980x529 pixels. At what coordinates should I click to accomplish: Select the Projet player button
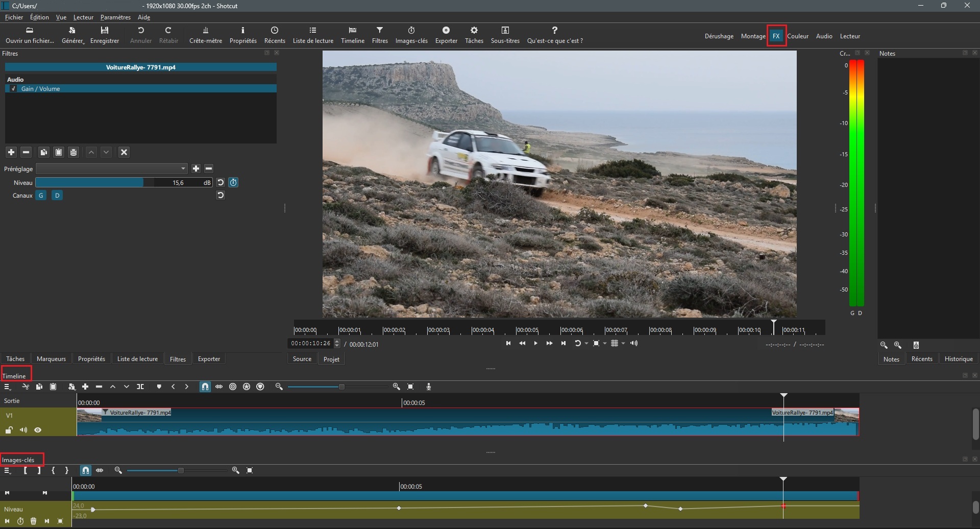tap(331, 359)
